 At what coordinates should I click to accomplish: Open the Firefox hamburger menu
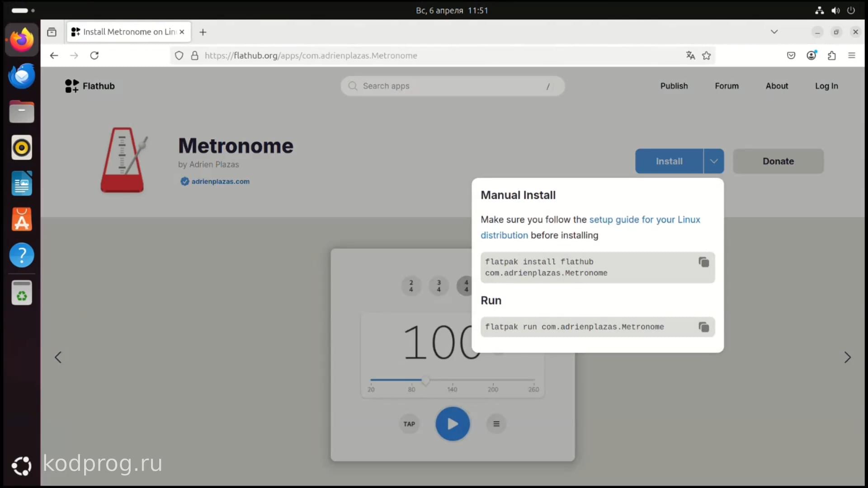[852, 56]
